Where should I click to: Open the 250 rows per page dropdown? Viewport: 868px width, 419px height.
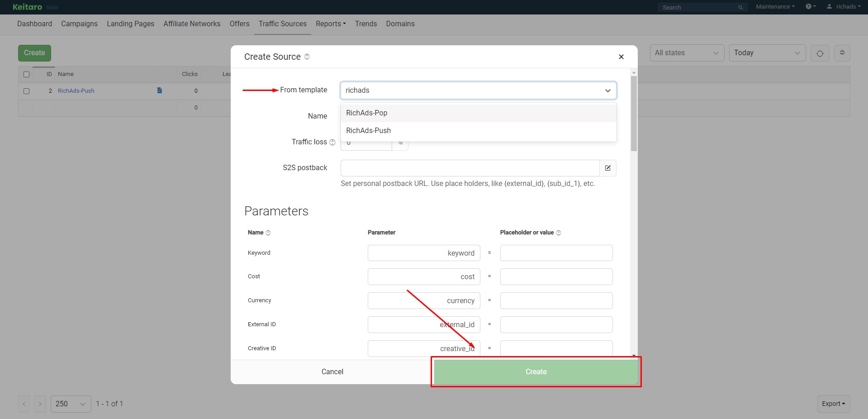(x=71, y=404)
